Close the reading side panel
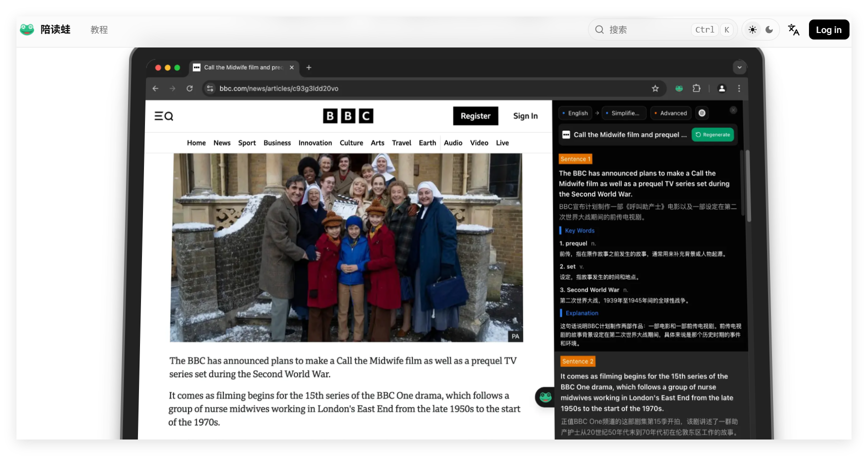This screenshot has width=868, height=456. click(x=733, y=110)
